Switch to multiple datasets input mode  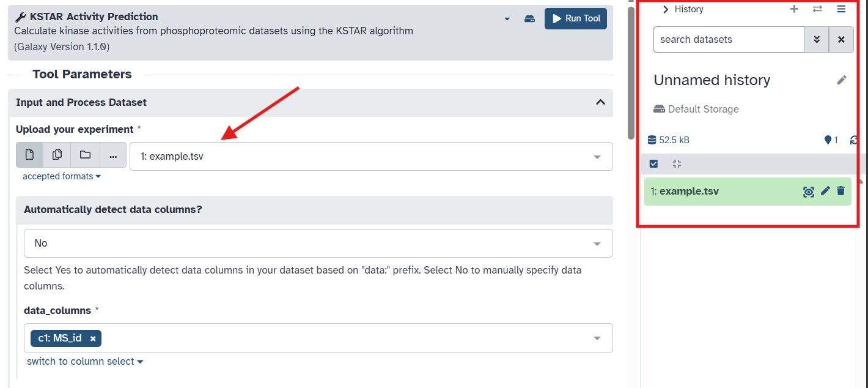point(57,155)
